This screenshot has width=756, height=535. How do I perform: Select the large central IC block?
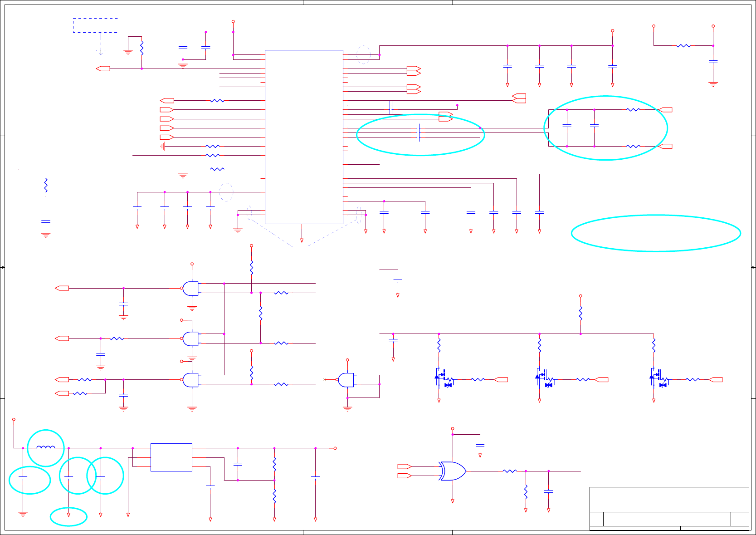coord(304,137)
